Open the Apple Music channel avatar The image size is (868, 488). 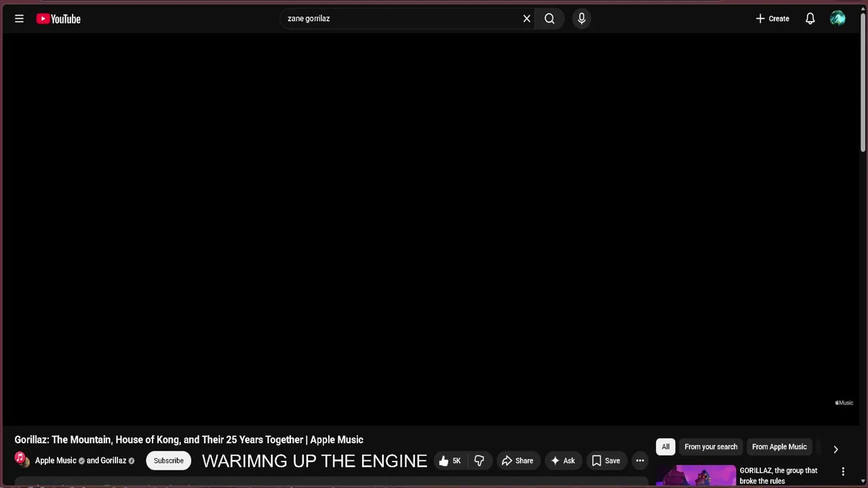coord(22,460)
